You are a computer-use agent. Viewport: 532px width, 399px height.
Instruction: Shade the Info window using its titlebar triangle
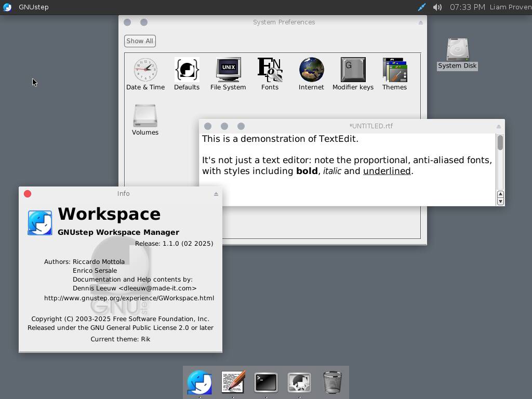pos(216,193)
